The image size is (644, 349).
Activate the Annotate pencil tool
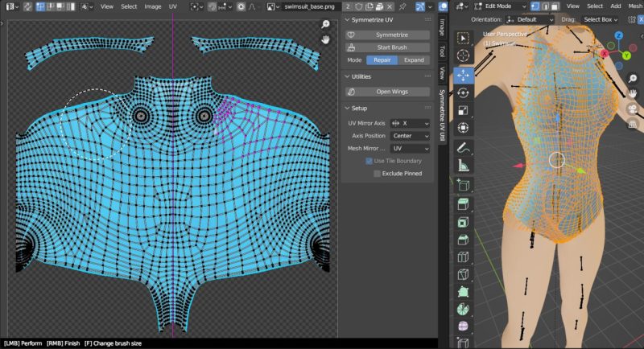click(464, 148)
